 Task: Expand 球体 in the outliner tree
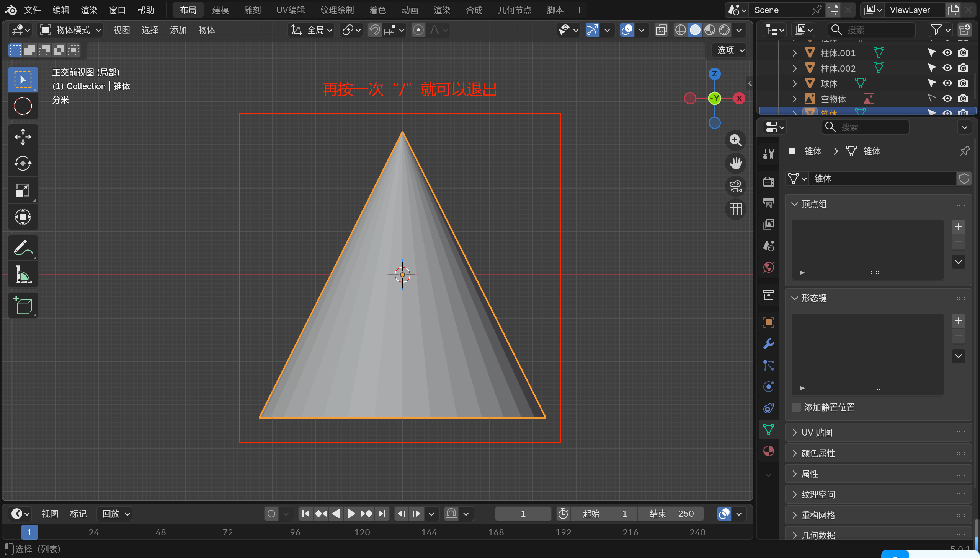point(795,83)
